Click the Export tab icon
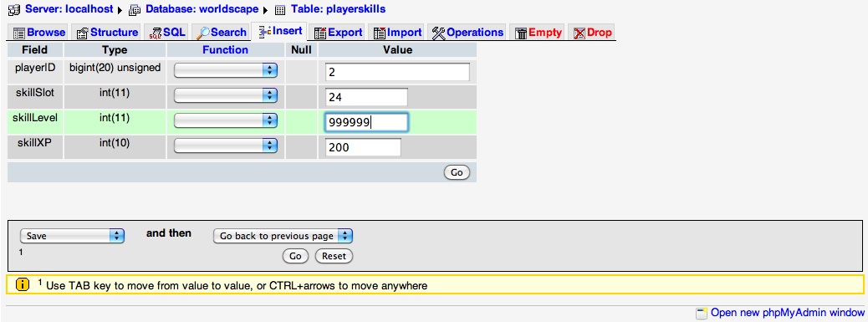The height and width of the screenshot is (322, 868). (x=320, y=33)
